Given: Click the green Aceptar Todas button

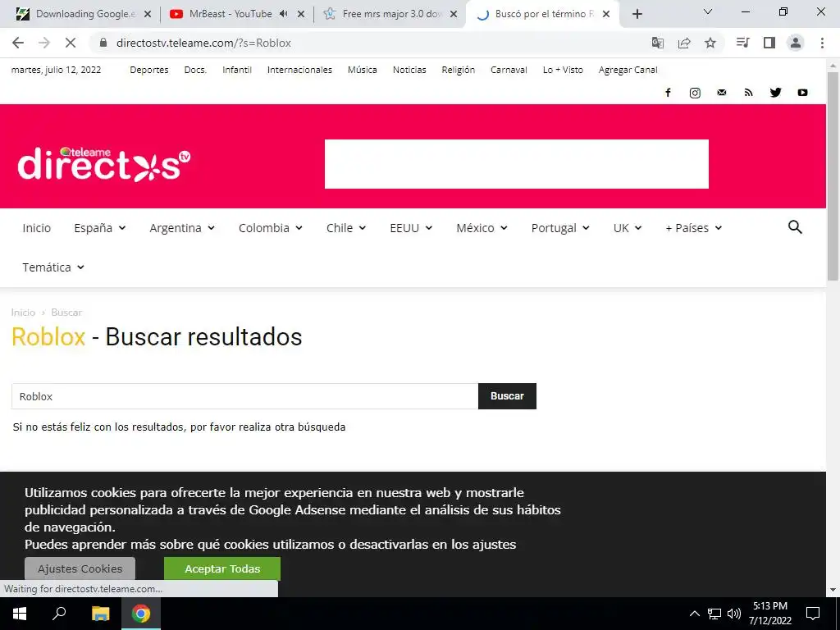Looking at the screenshot, I should click(222, 568).
